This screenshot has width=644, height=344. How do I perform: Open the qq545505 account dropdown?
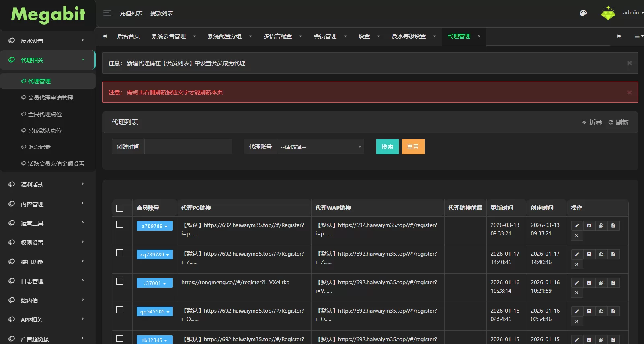(154, 312)
